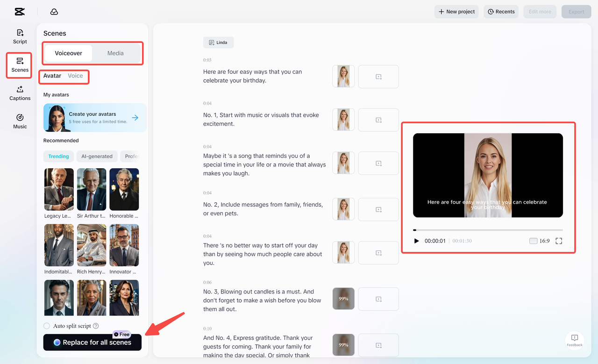Open the Feedback widget

(x=574, y=340)
